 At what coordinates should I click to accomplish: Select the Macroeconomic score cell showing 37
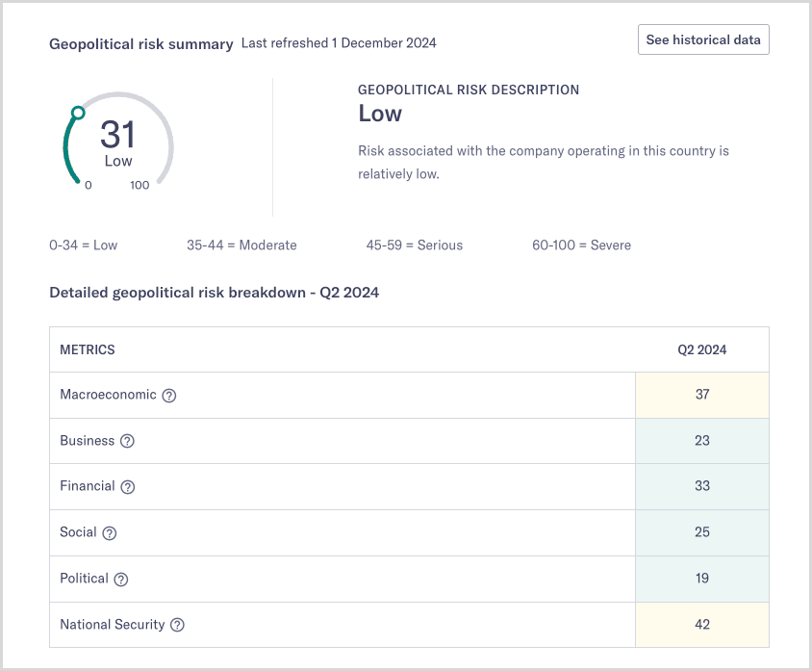pyautogui.click(x=701, y=395)
